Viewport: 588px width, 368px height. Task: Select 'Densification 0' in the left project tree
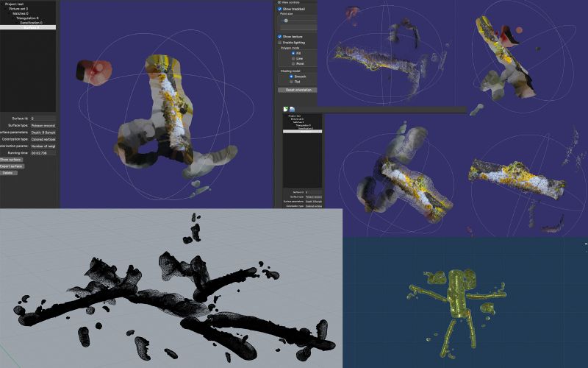pyautogui.click(x=31, y=23)
